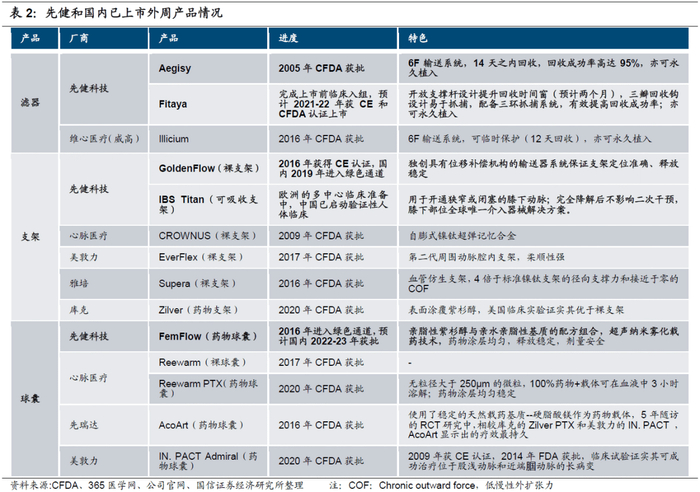
Task: Click the 'Illicium' product cell
Action: 208,139
